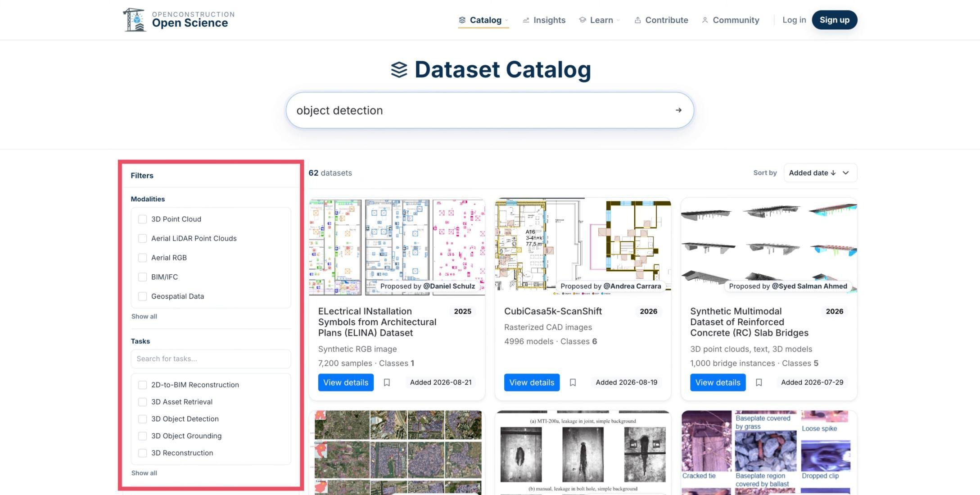Open @Andrea Carrara proposer profile

point(632,286)
